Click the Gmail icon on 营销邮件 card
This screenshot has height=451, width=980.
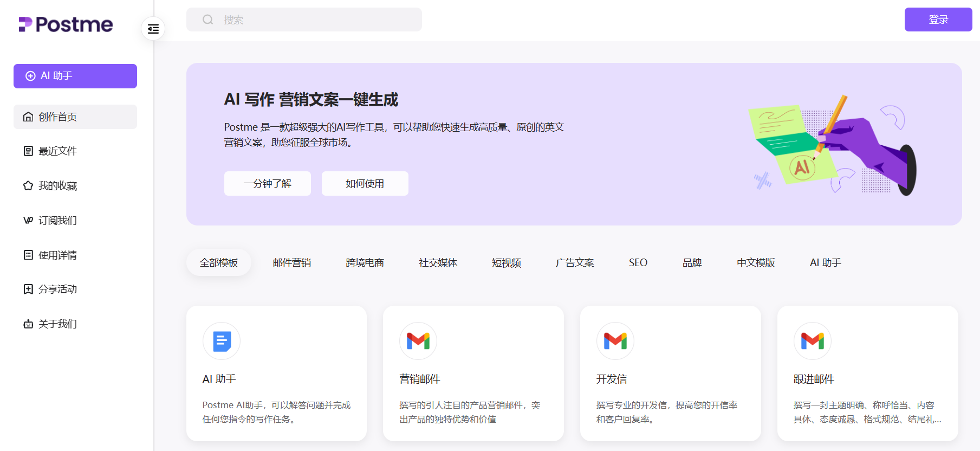pyautogui.click(x=418, y=341)
